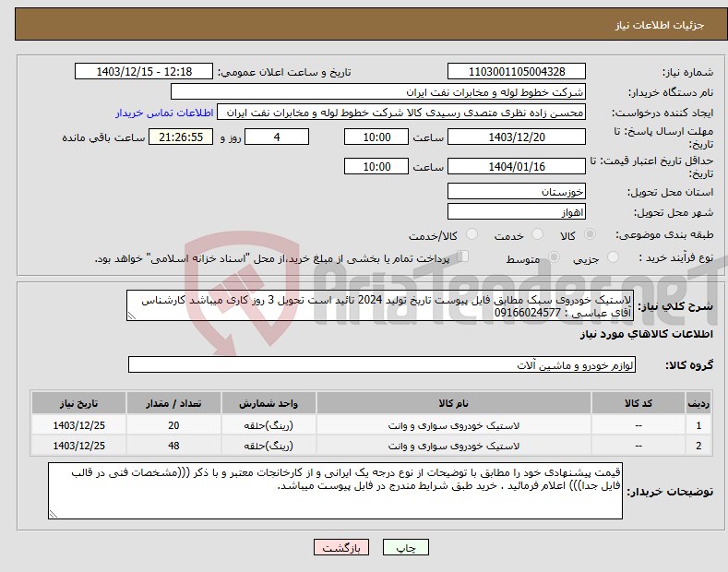Click the response deadline time 10:00 field
The width and height of the screenshot is (728, 572).
point(376,137)
